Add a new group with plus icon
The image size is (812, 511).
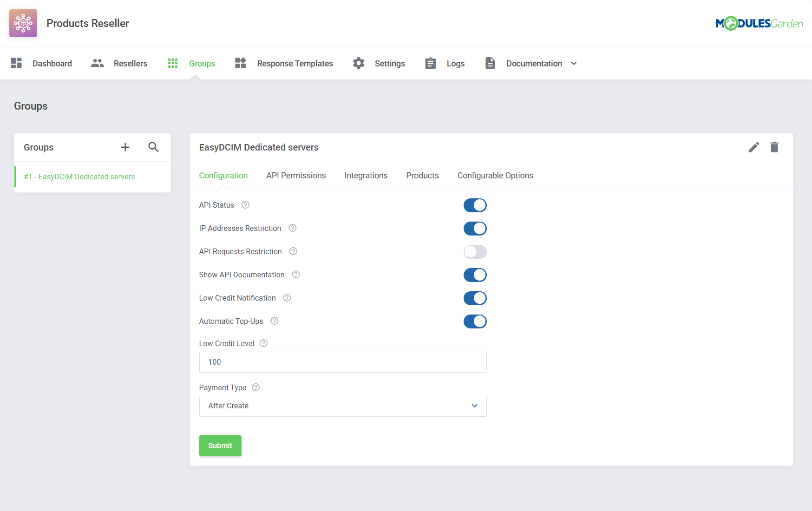point(125,147)
